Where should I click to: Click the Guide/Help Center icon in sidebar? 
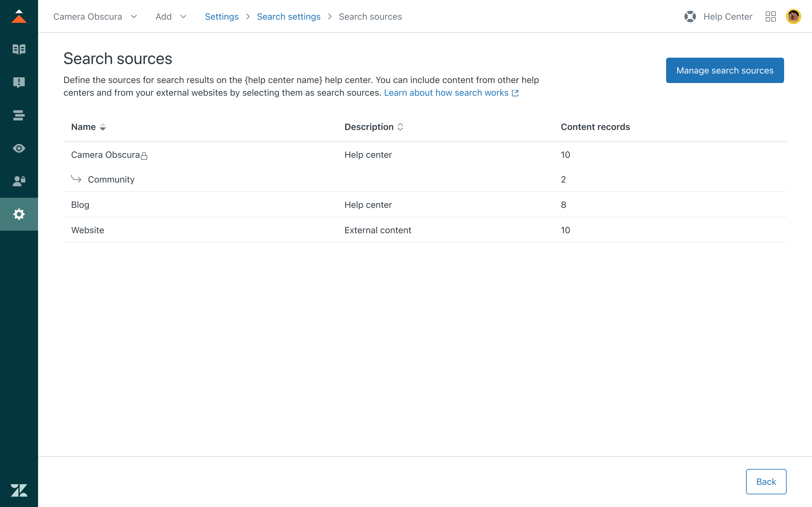[x=19, y=49]
